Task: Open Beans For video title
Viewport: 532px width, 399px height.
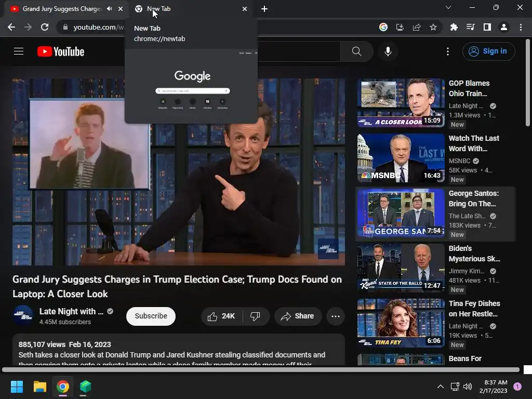Action: point(465,358)
